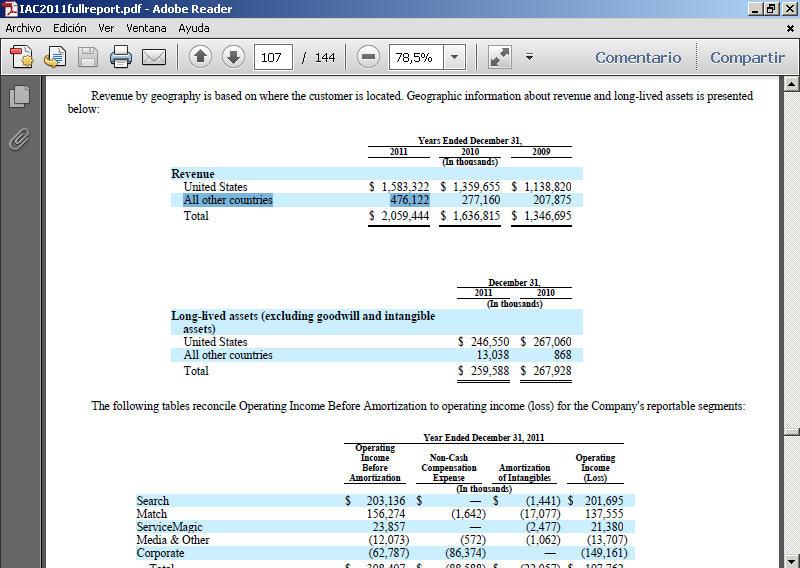Expand the toolbar options small arrow
Viewport: 800px width, 568px height.
pyautogui.click(x=529, y=57)
